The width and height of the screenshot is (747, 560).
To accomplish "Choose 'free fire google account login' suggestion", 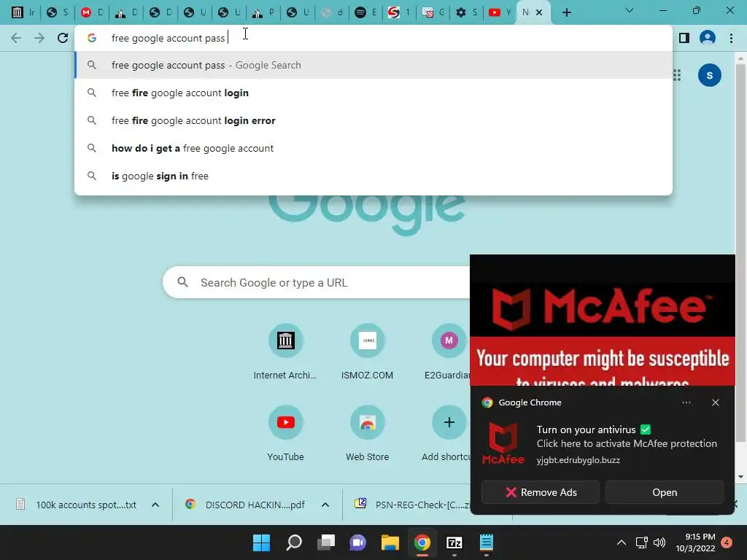I will (373, 93).
